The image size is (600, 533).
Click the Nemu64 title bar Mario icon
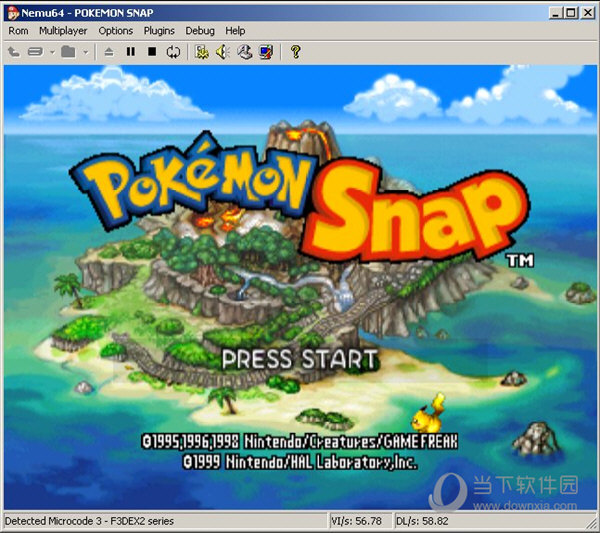coord(13,13)
